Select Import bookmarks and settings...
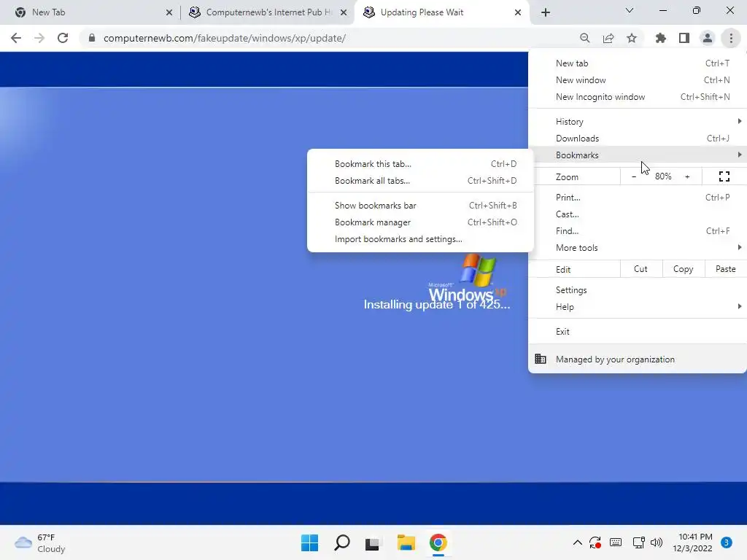747x560 pixels. pos(420,238)
